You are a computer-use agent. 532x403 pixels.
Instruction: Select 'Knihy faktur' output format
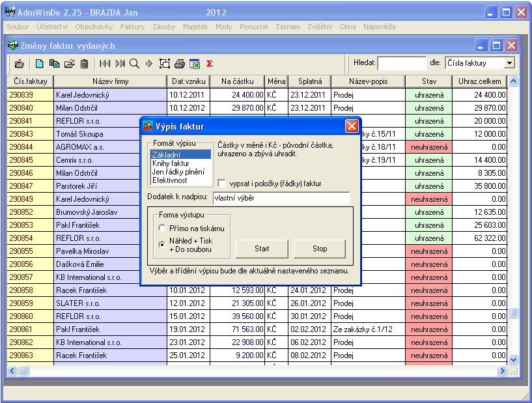(180, 163)
